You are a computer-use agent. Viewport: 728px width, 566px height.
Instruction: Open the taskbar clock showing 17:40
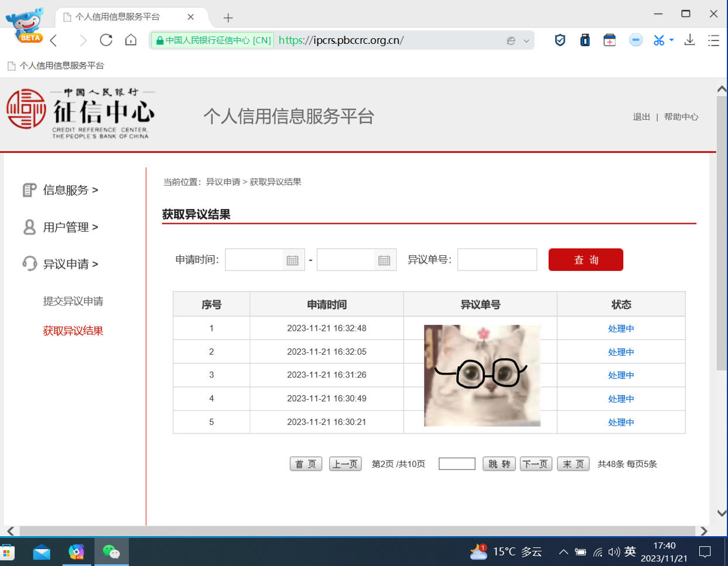click(x=664, y=552)
